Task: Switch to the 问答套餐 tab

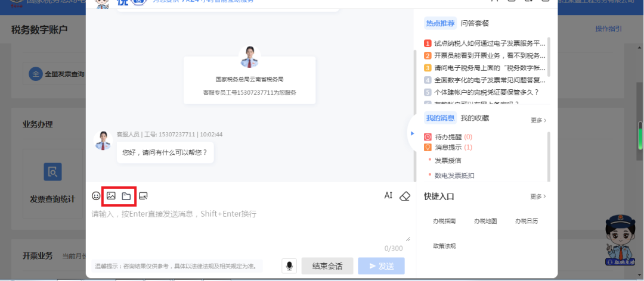Action: click(x=475, y=23)
